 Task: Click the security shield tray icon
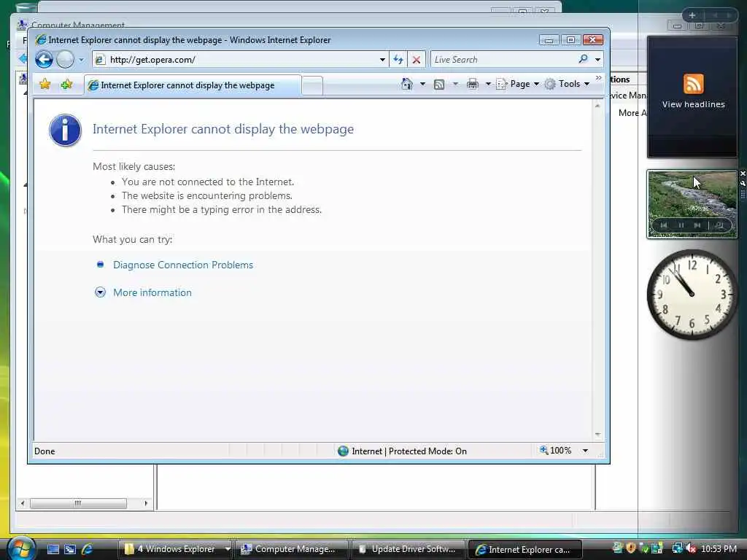pyautogui.click(x=631, y=548)
